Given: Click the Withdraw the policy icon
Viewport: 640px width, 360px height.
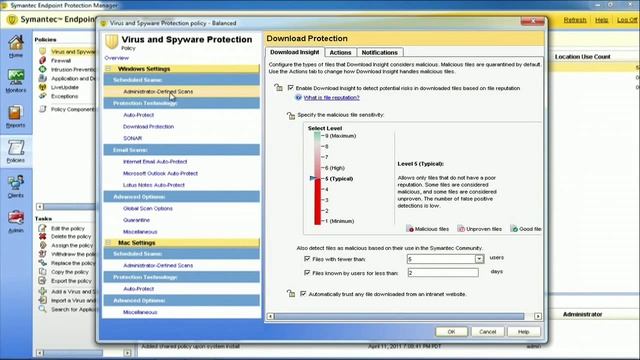Looking at the screenshot, I should (x=42, y=254).
